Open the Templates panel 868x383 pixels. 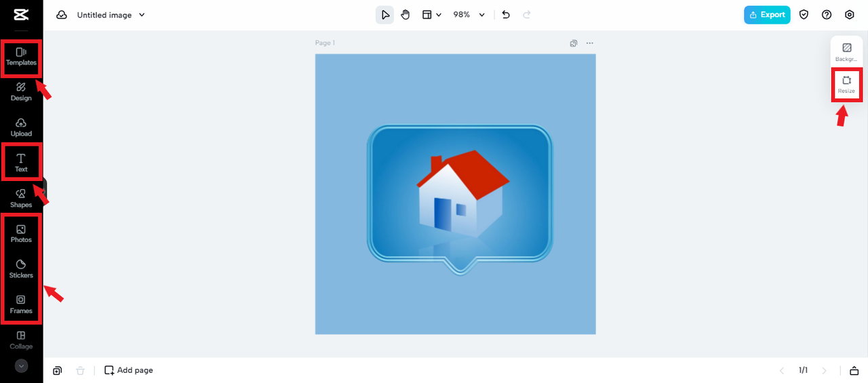(21, 56)
